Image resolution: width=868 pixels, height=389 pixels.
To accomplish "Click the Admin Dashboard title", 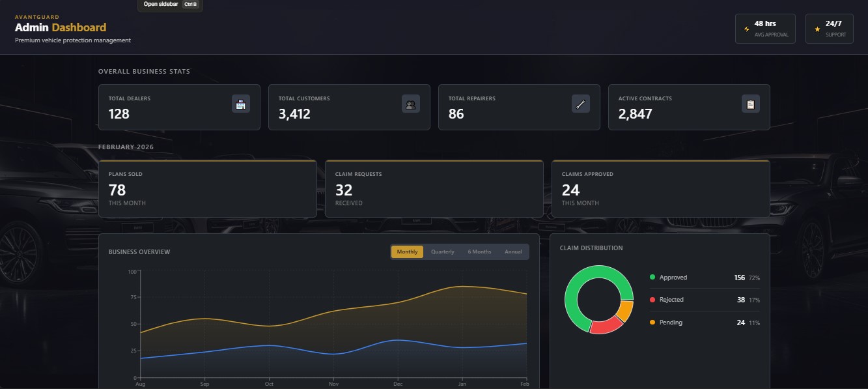I will [x=61, y=27].
